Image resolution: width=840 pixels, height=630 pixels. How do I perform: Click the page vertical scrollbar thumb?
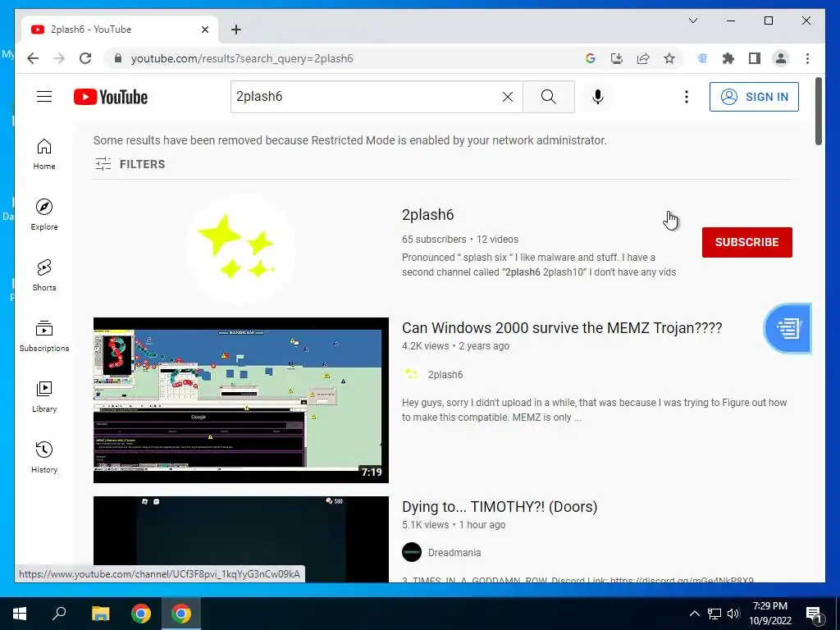pos(818,112)
